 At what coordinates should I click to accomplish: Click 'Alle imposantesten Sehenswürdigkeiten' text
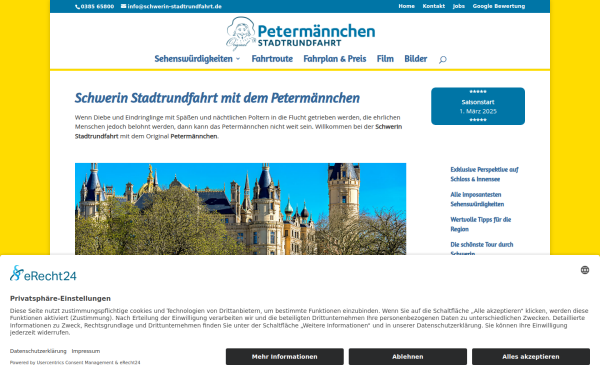pos(477,199)
